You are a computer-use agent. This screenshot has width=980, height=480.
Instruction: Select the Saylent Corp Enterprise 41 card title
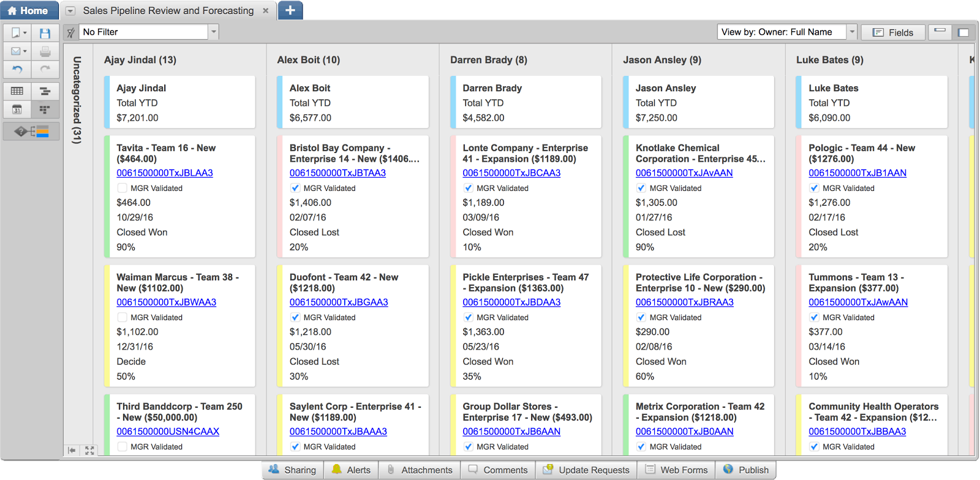[x=355, y=411]
